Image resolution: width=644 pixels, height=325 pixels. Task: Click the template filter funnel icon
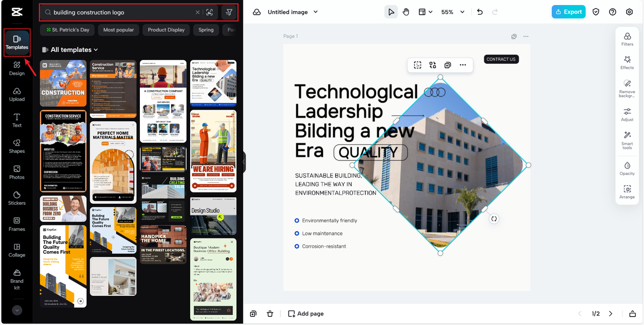pos(229,12)
